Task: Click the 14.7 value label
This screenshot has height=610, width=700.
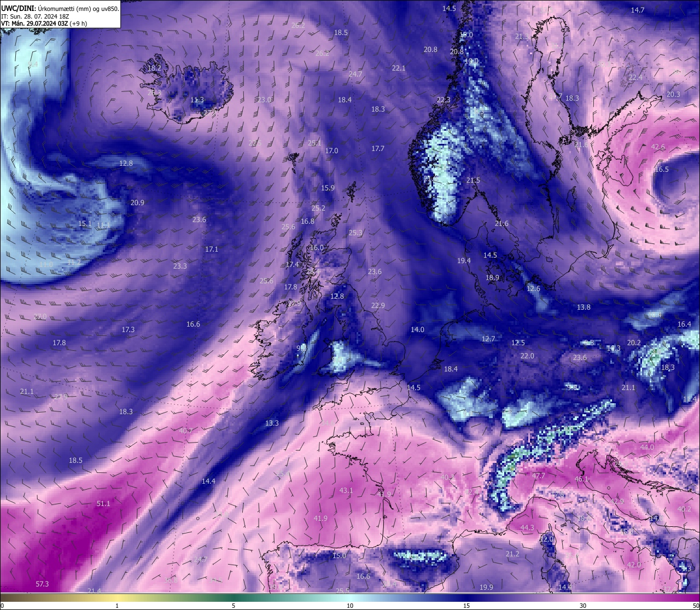Action: click(638, 10)
